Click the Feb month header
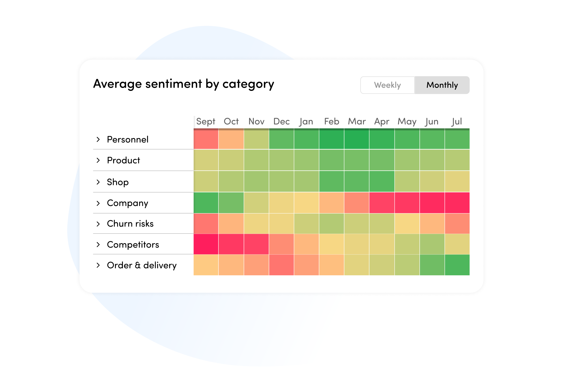This screenshot has height=392, width=563. [x=331, y=121]
